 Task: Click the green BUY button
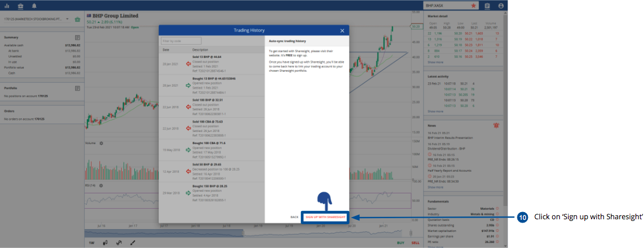point(400,242)
